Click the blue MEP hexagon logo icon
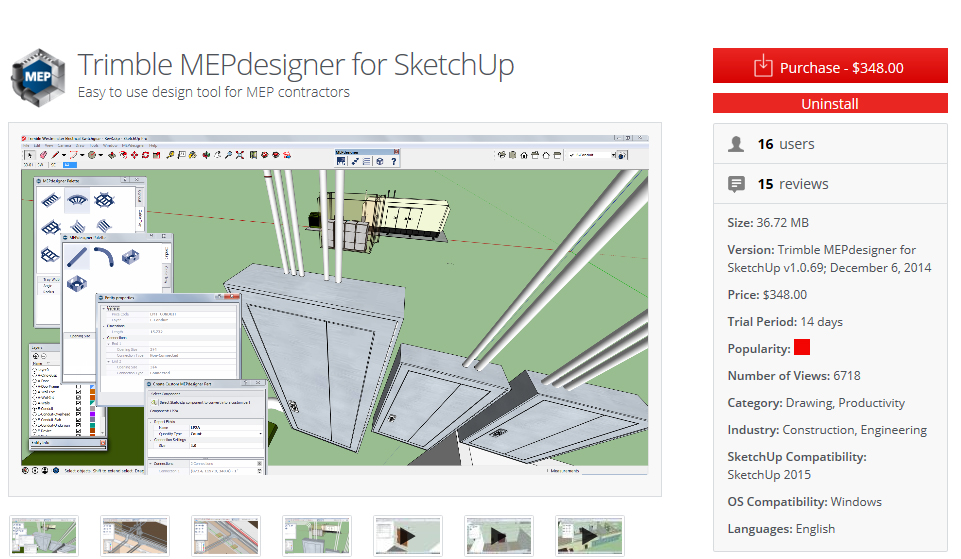 point(38,78)
